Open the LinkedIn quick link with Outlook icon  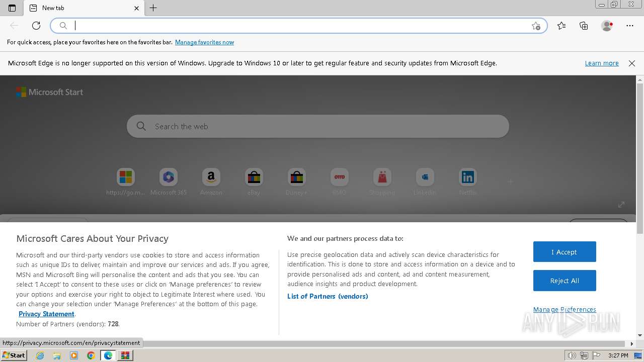(x=425, y=182)
